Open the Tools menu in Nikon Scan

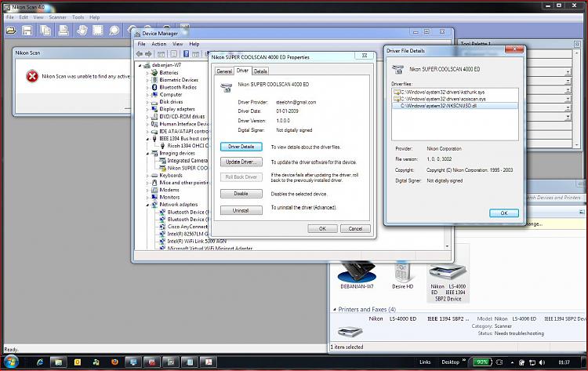[x=78, y=17]
